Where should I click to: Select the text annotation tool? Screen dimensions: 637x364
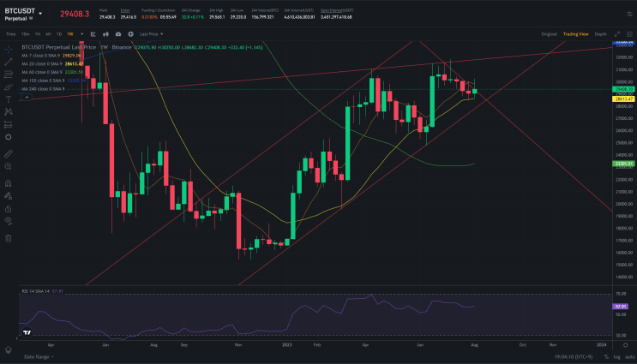pyautogui.click(x=8, y=99)
